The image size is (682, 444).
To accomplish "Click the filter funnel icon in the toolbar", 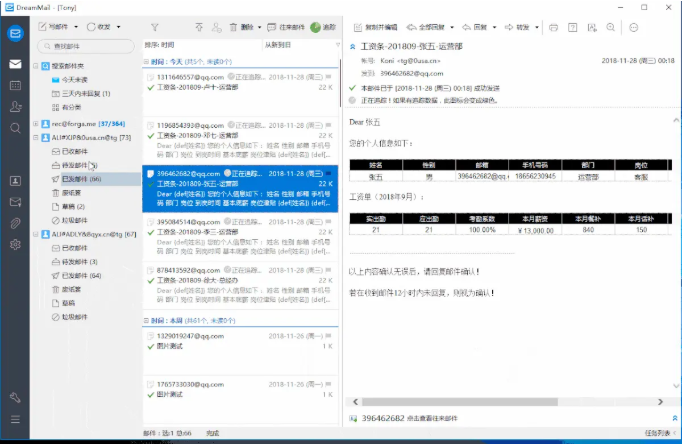I will click(x=155, y=27).
